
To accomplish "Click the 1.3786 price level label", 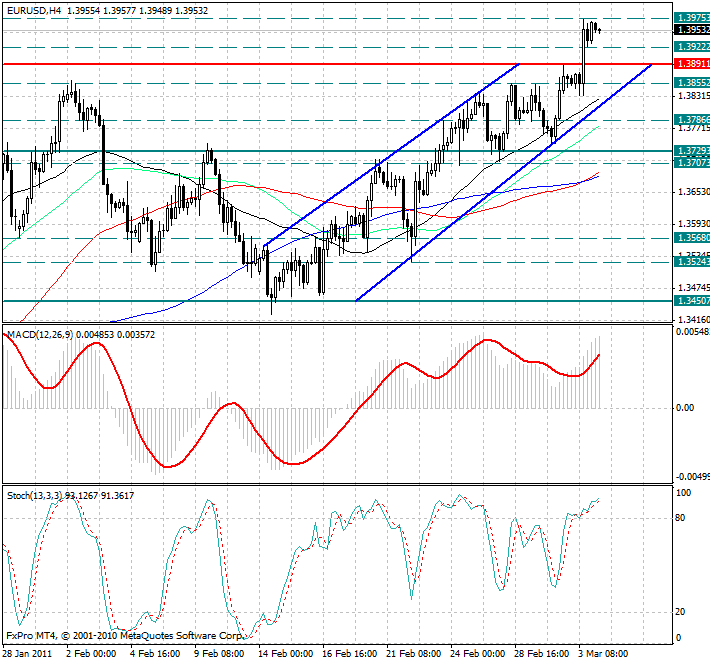I will tap(692, 120).
